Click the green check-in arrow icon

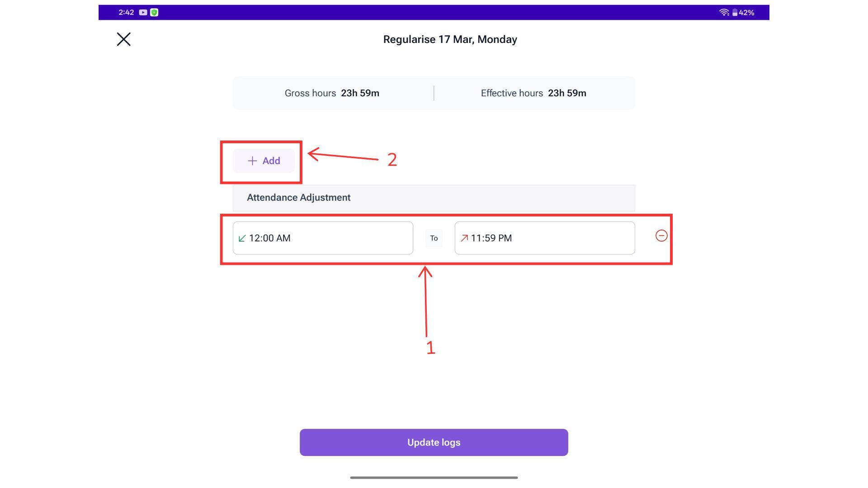point(242,238)
